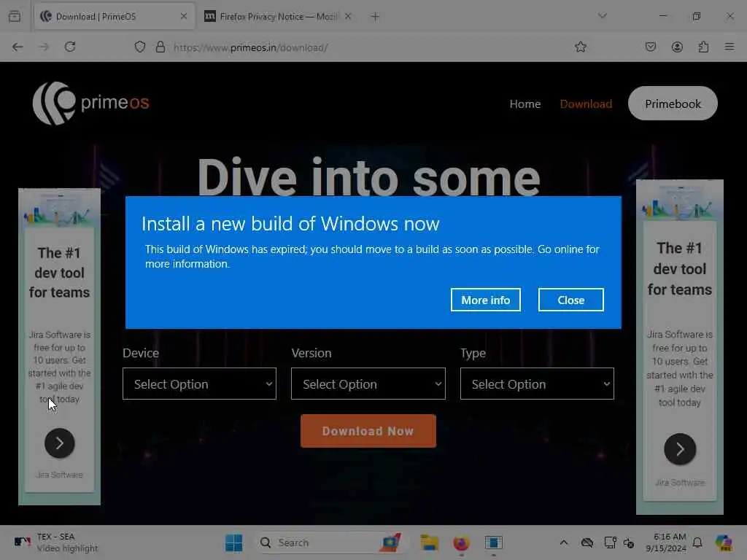Screen dimensions: 747x560
Task: Click the blue window app taskbar icon
Action: pos(494,542)
